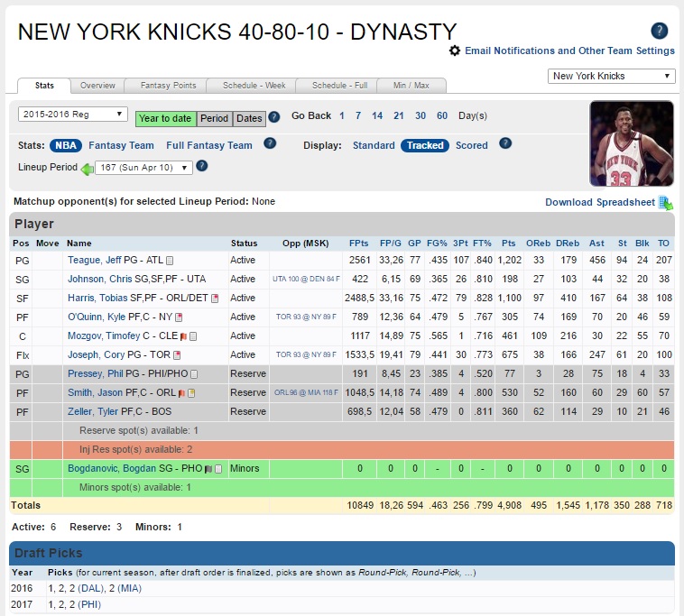Go to previous lineup period green arrow
This screenshot has height=616, width=684.
point(88,169)
